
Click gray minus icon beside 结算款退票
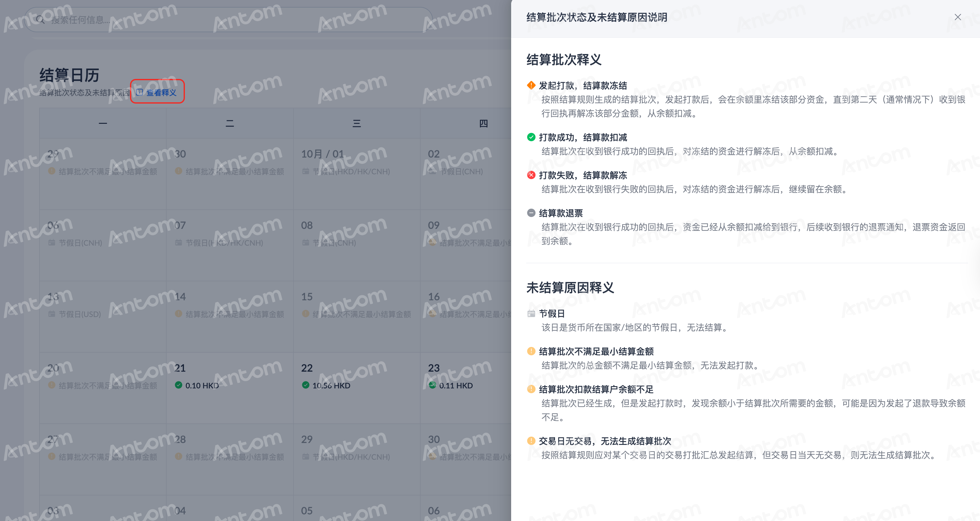531,213
